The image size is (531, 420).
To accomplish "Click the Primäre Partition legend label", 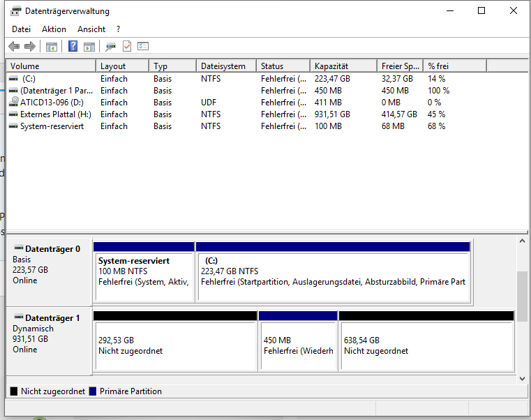I will click(x=130, y=391).
